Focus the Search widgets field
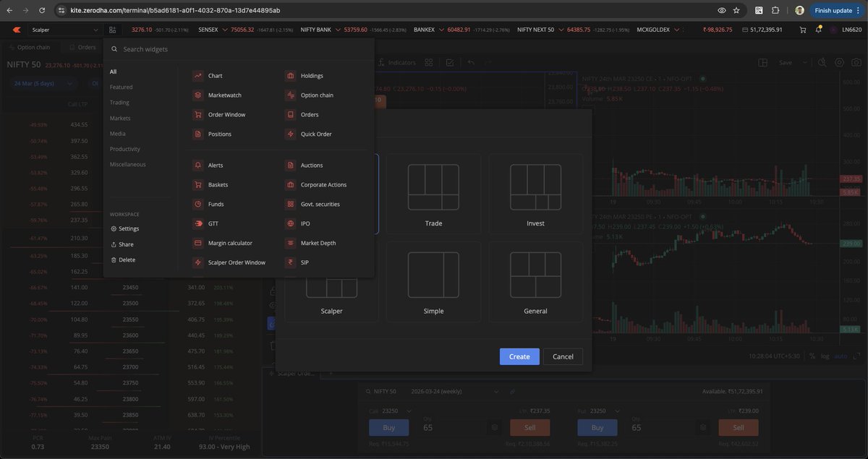Image resolution: width=868 pixels, height=459 pixels. tap(239, 49)
